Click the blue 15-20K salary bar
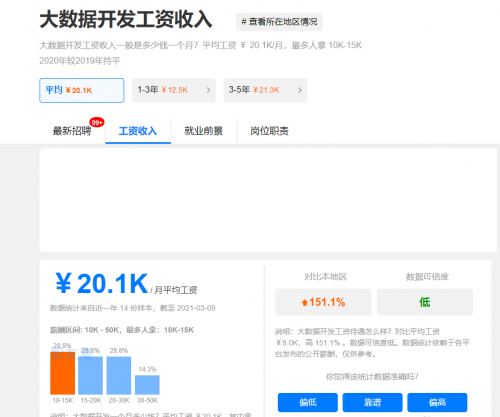Screen dimensions: 500x417 tap(91, 375)
